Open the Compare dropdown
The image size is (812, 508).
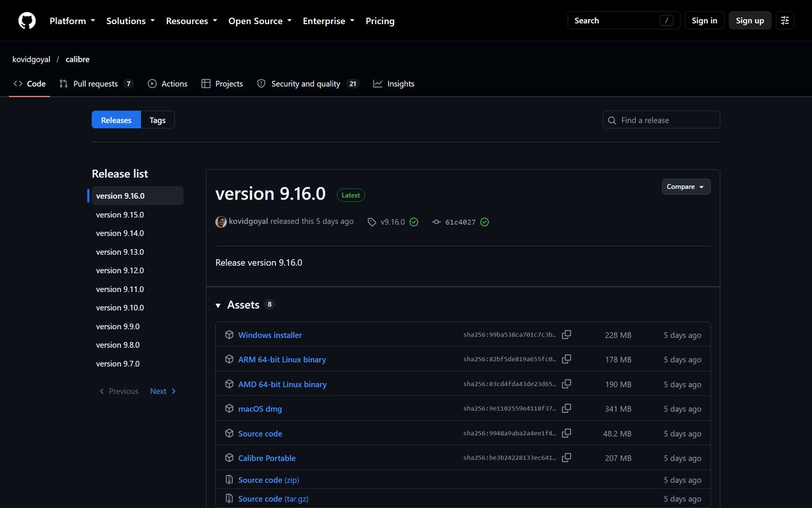tap(686, 187)
